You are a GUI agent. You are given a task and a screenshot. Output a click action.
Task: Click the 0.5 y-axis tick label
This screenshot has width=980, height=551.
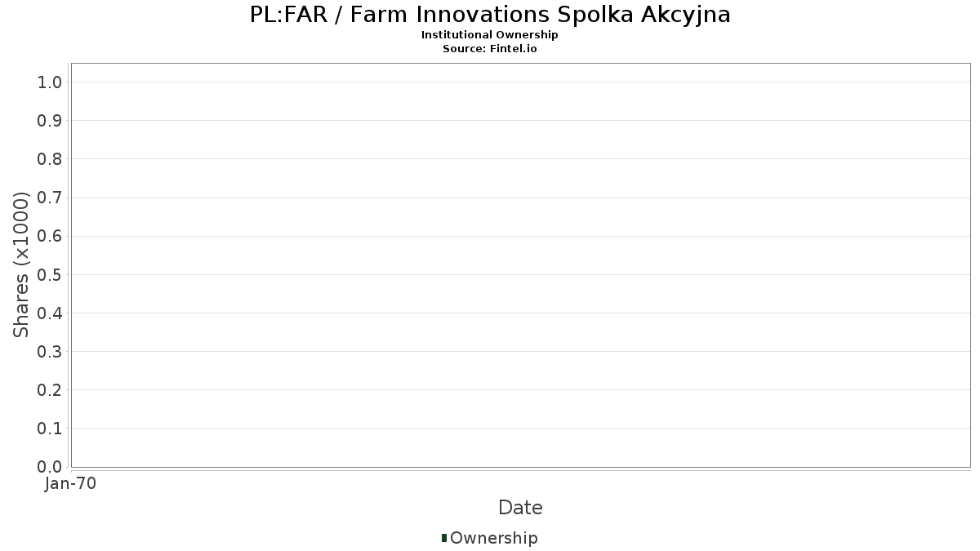pyautogui.click(x=50, y=274)
